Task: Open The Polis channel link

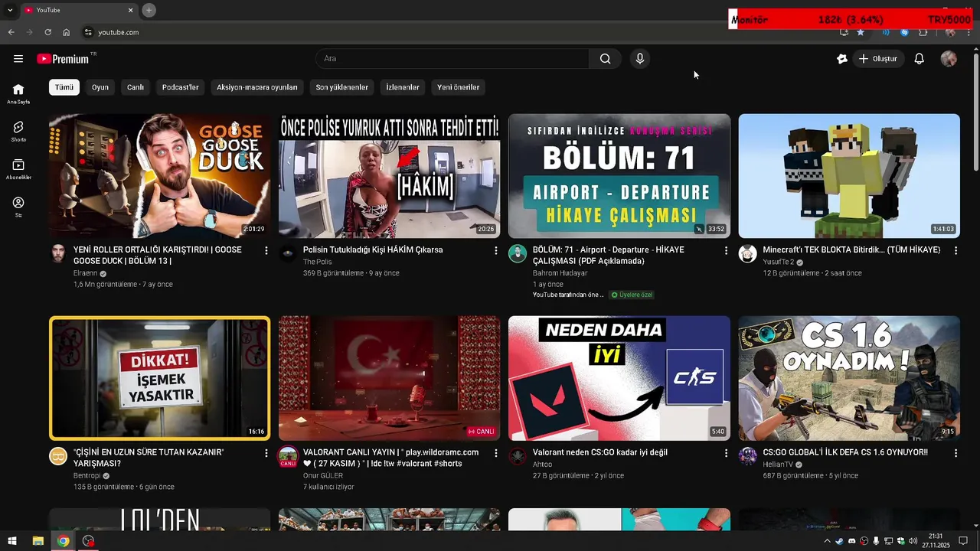Action: (318, 262)
